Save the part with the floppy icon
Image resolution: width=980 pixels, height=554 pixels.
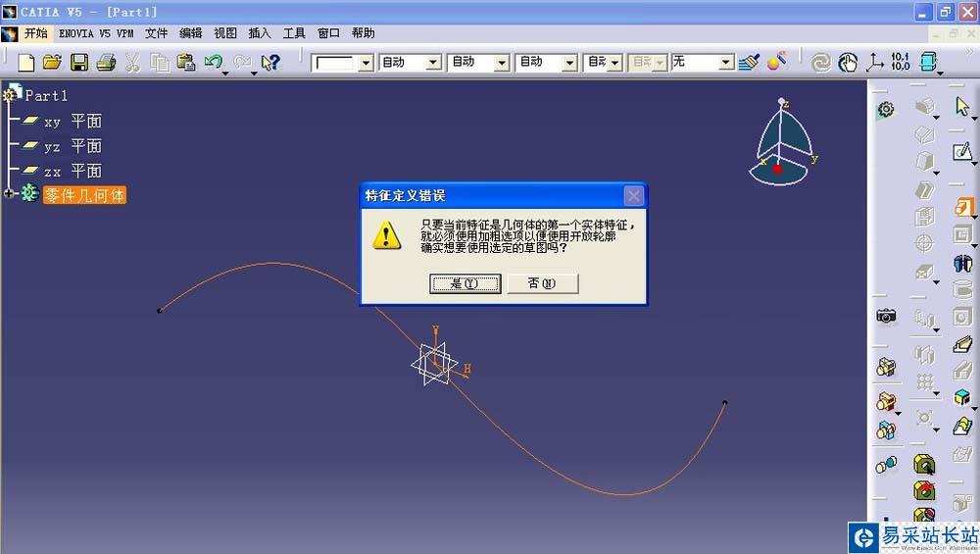tap(79, 62)
